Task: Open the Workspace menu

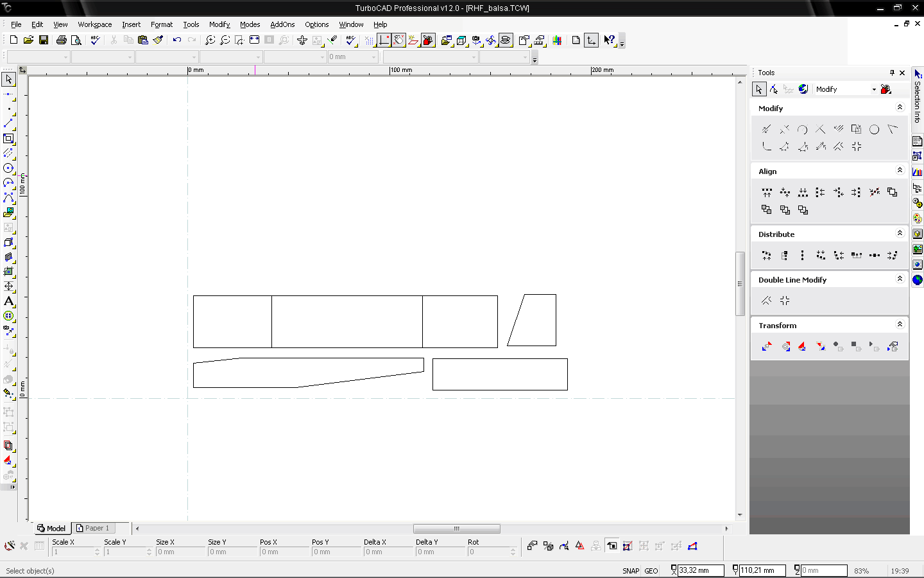Action: click(94, 24)
